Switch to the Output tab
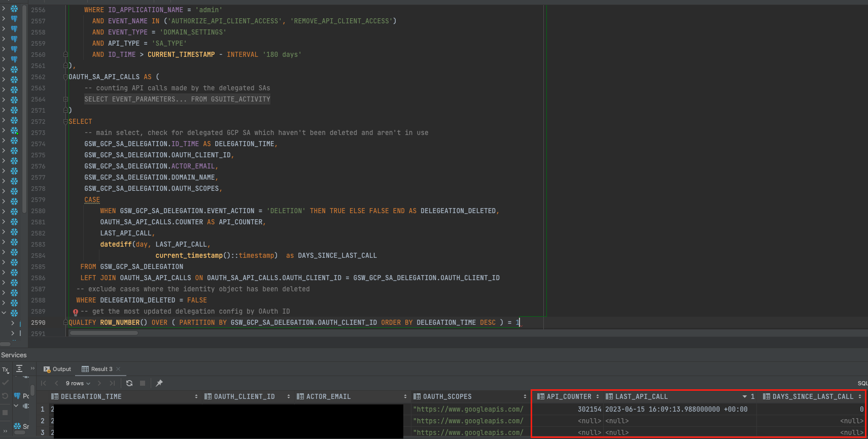The image size is (868, 439). [x=57, y=369]
